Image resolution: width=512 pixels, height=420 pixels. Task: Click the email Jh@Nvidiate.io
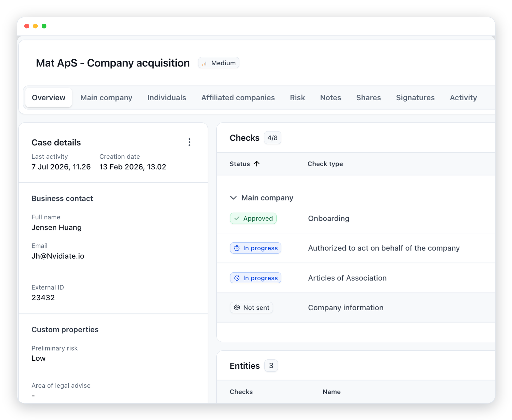point(58,256)
